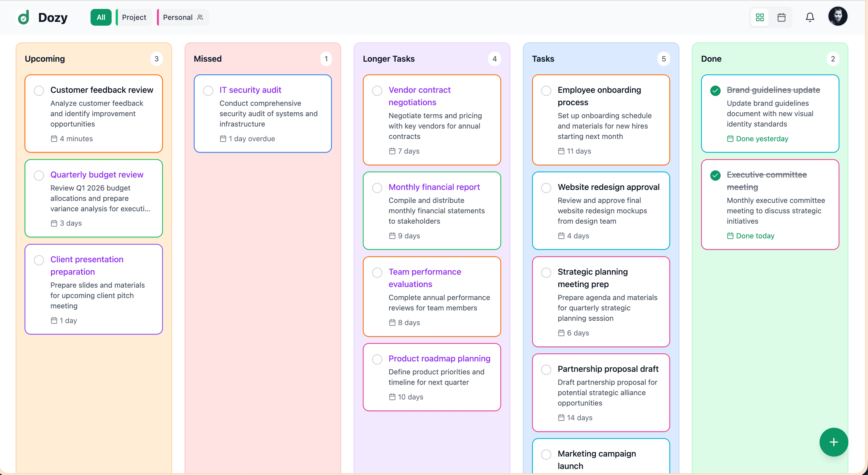This screenshot has height=475, width=868.
Task: Click the calendar icon on Customer feedback review
Action: (54, 138)
